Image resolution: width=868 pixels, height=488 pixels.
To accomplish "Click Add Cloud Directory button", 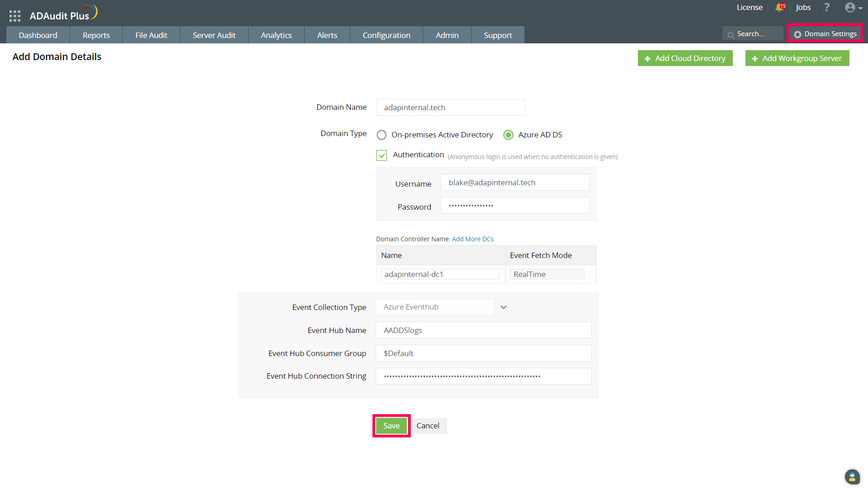I will 685,58.
